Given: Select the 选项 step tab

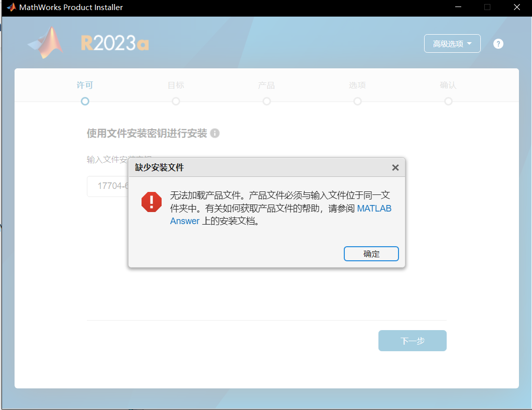Looking at the screenshot, I should [357, 85].
